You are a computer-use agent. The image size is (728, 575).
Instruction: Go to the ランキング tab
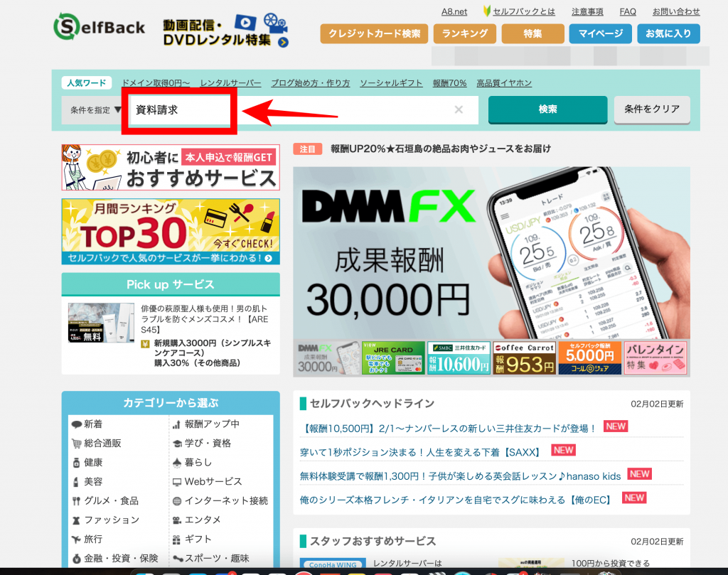[465, 33]
